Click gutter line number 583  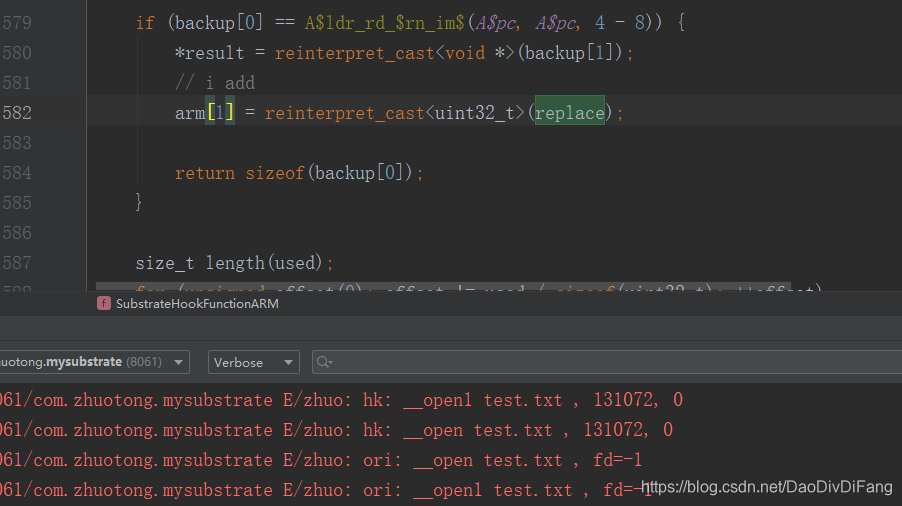click(17, 143)
